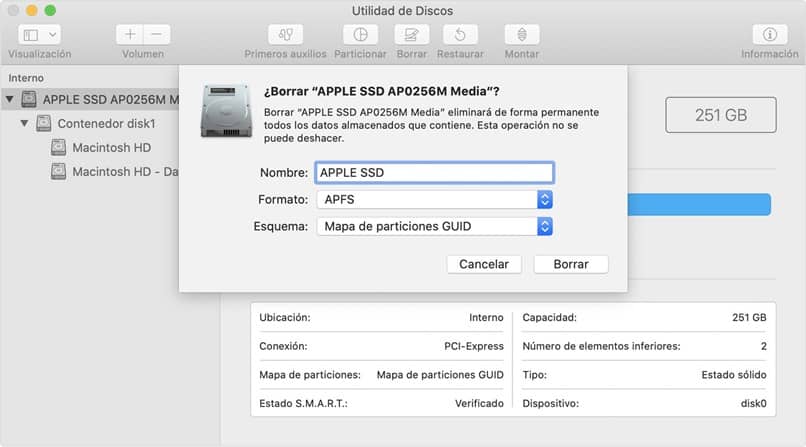Viewport: 806px width, 447px height.
Task: Click the Ubicación Interno value
Action: (x=486, y=318)
